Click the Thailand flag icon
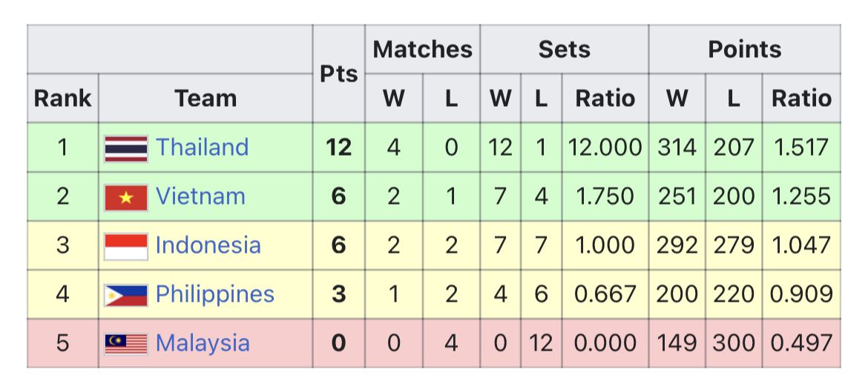 click(x=125, y=148)
